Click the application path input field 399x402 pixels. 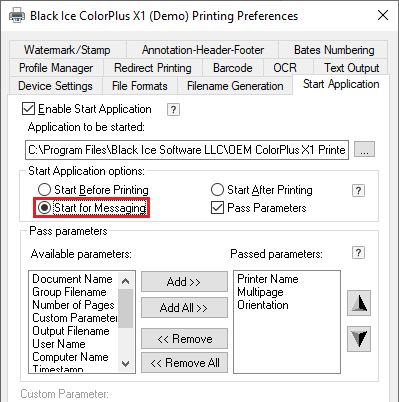(x=187, y=150)
